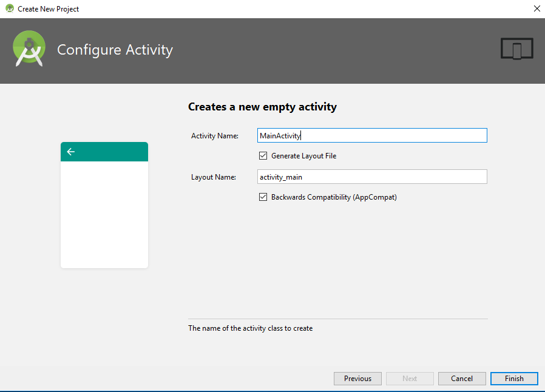Cancel the new project wizard
The height and width of the screenshot is (392, 545).
(462, 379)
